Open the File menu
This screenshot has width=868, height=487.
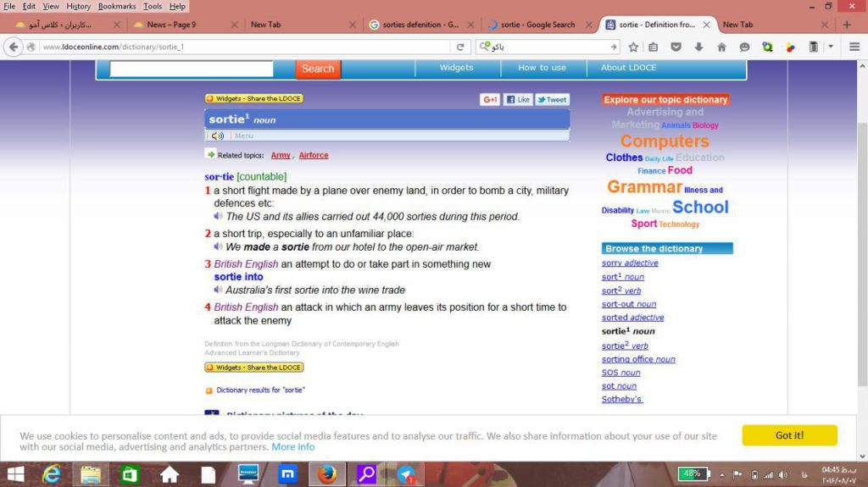point(9,6)
